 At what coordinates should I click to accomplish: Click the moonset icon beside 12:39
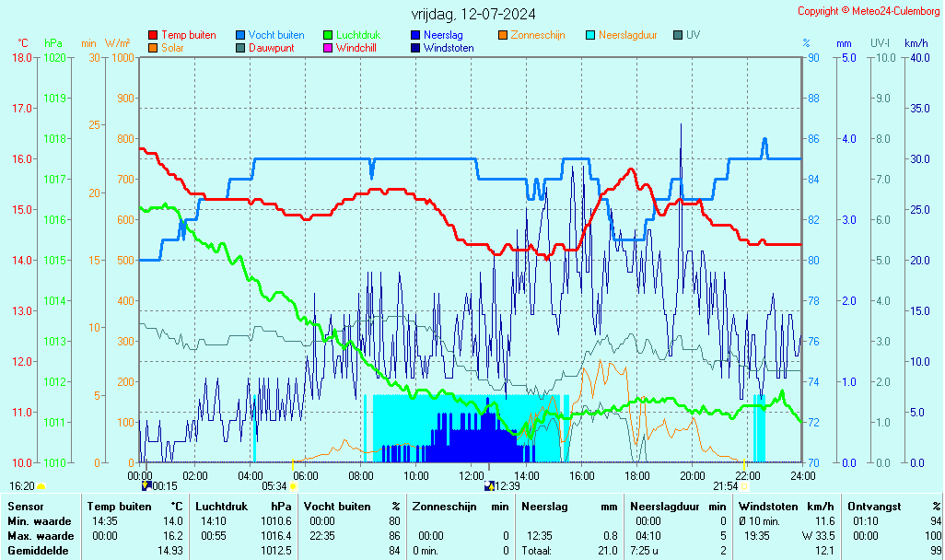[x=490, y=485]
